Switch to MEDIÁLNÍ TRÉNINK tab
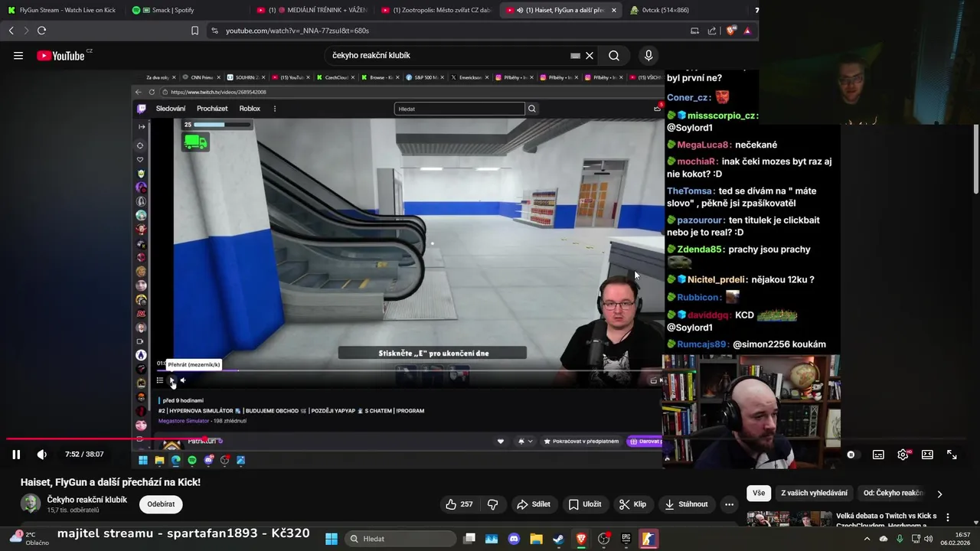 [312, 10]
